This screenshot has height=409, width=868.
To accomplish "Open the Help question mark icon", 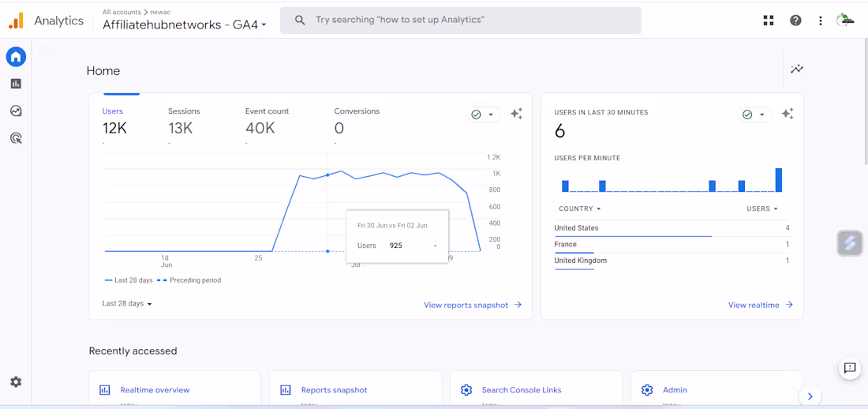I will [x=795, y=21].
